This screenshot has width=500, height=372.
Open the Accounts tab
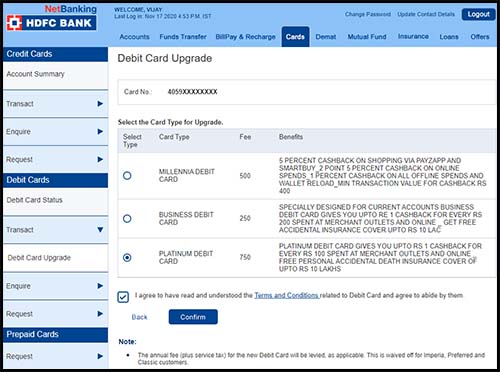(x=134, y=37)
